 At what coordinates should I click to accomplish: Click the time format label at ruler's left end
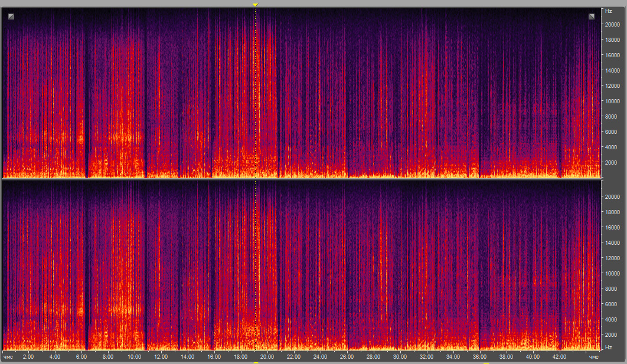[x=8, y=357]
